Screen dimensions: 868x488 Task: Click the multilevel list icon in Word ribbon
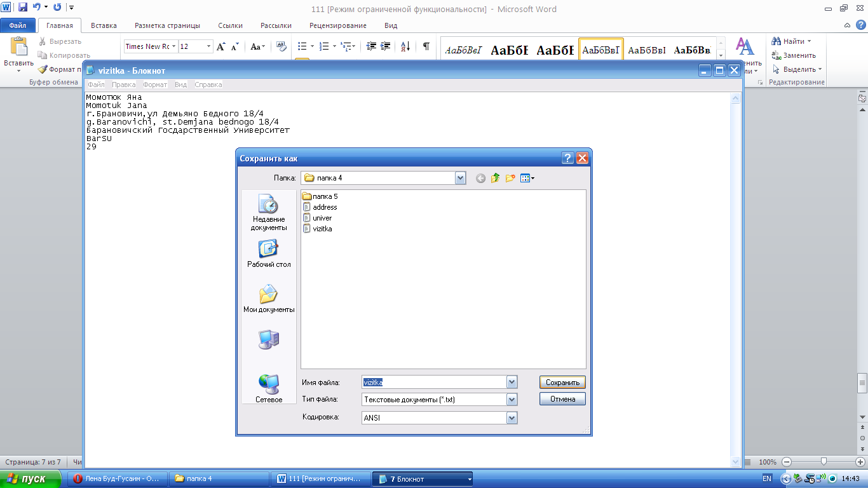[x=345, y=46]
